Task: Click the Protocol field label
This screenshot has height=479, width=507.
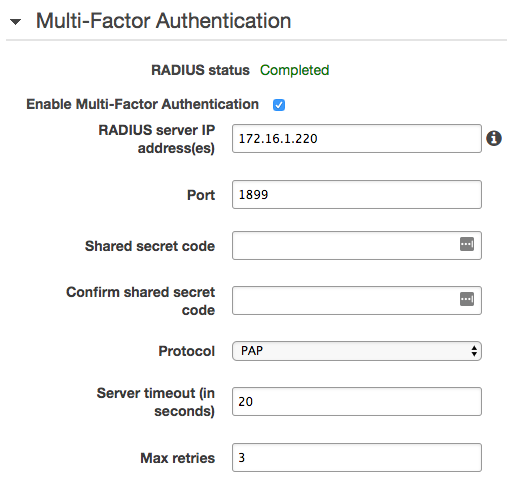Action: (186, 351)
